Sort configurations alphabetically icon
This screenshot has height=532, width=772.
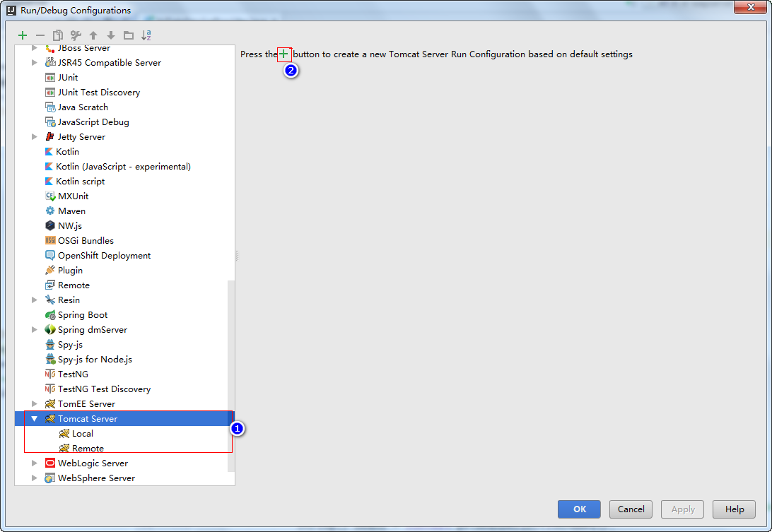146,35
